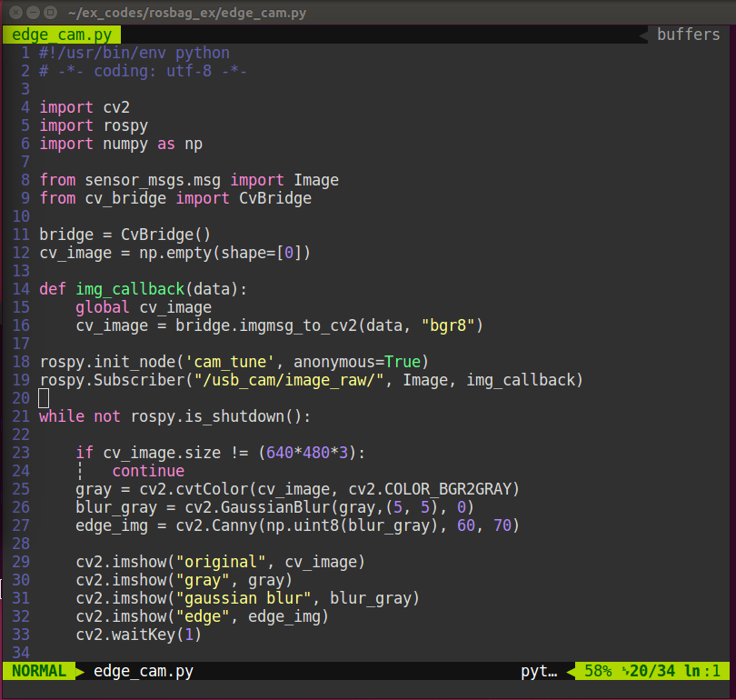Click 'rospy.Subscriber' on line 19
The width and height of the screenshot is (736, 700).
[x=112, y=380]
